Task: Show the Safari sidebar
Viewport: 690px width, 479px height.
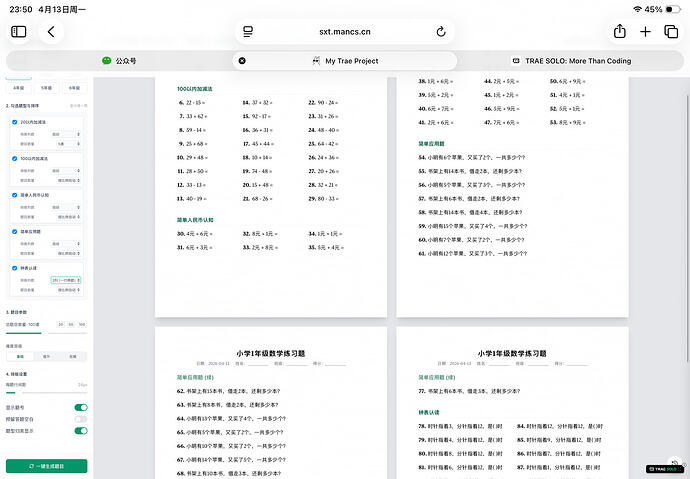Action: [x=18, y=32]
